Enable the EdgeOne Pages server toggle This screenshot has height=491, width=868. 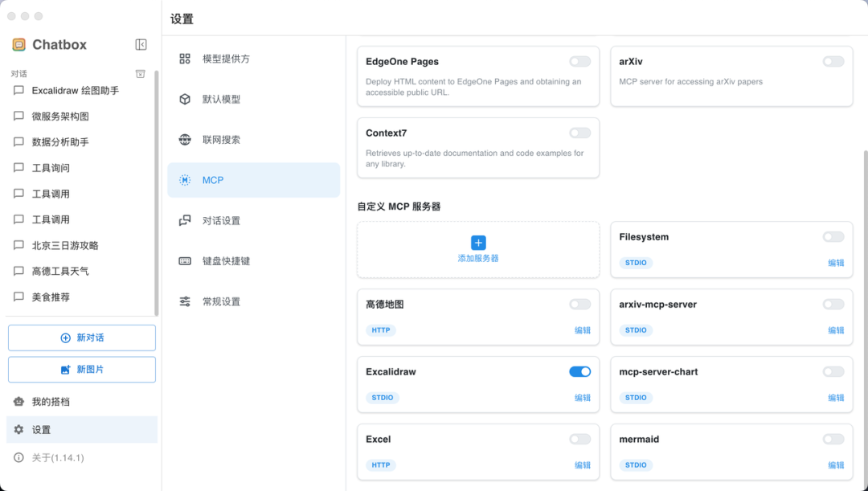tap(579, 60)
